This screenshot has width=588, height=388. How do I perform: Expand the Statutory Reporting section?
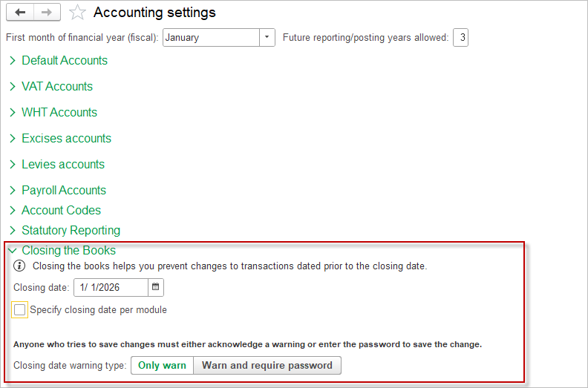click(71, 231)
